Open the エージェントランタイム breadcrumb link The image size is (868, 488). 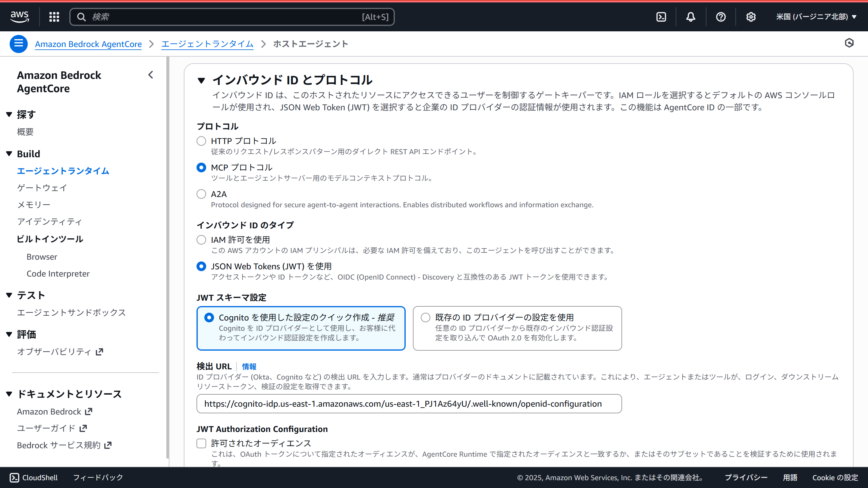tap(207, 44)
